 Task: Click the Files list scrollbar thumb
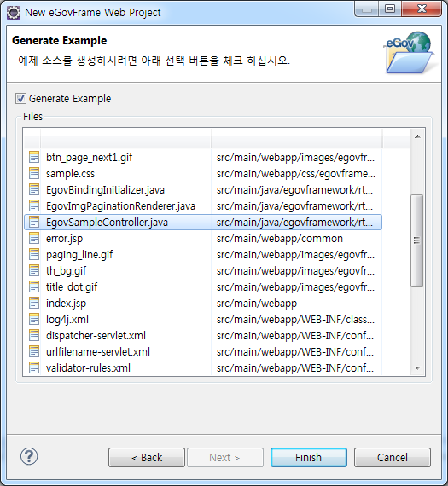[x=417, y=240]
